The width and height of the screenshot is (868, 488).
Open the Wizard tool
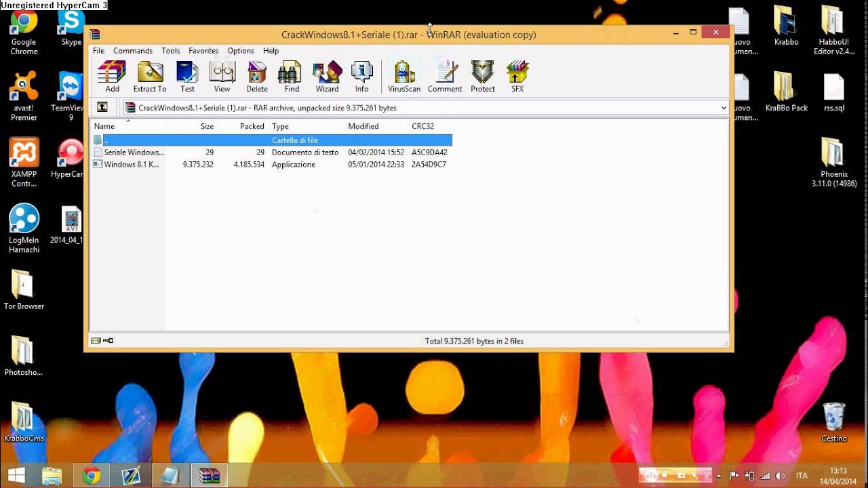tap(327, 77)
